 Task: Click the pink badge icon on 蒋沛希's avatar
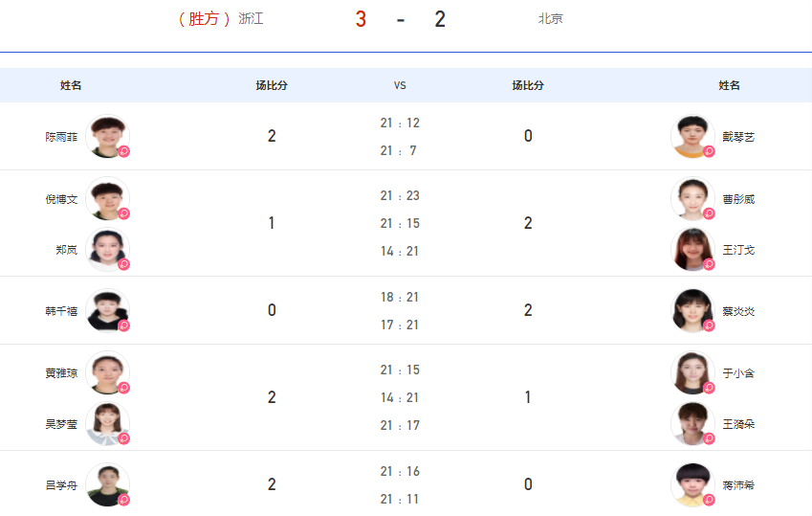[x=709, y=500]
